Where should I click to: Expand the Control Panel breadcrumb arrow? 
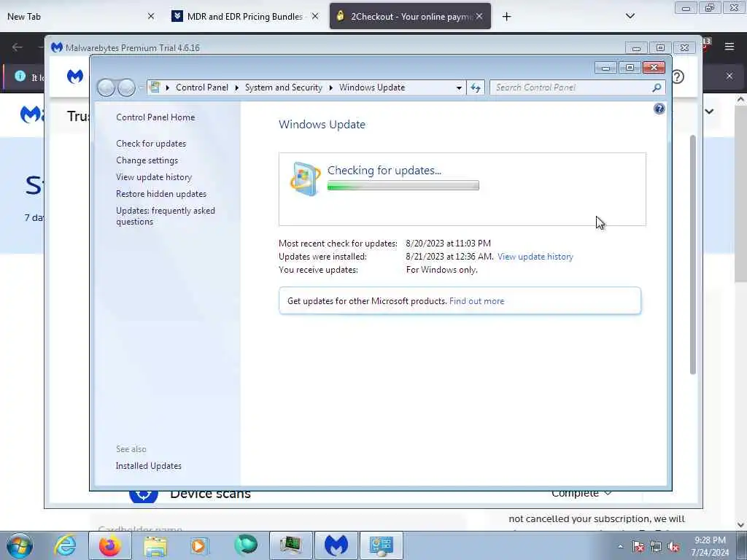coord(237,87)
